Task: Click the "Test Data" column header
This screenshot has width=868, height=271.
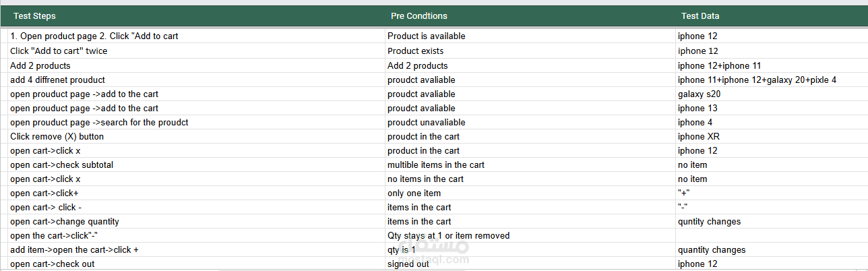Action: click(700, 16)
